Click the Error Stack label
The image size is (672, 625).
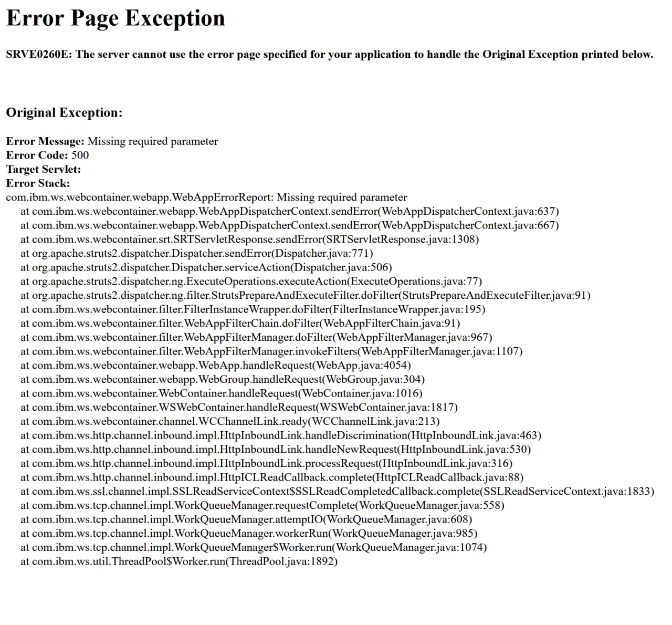click(x=38, y=183)
